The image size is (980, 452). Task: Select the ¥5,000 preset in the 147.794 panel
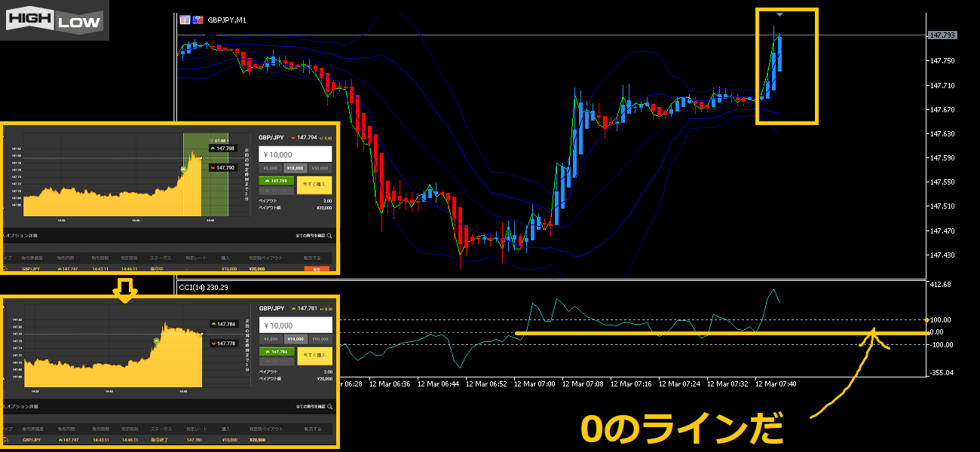[270, 168]
